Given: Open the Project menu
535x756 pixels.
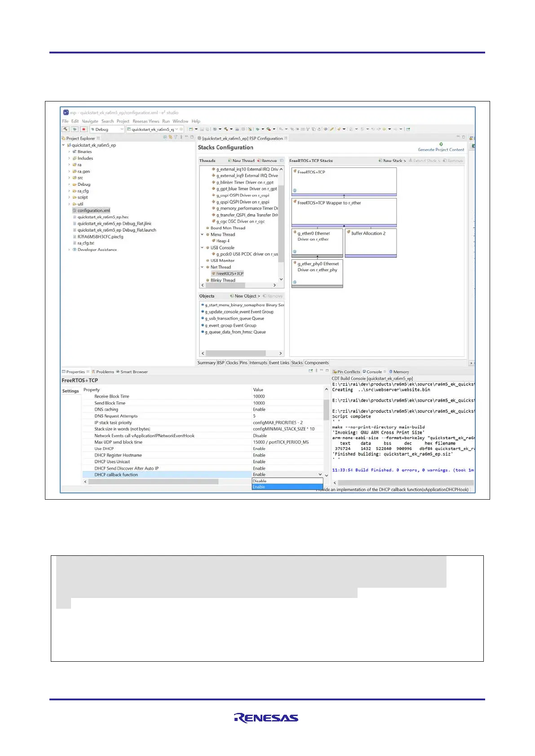Looking at the screenshot, I should click(x=123, y=121).
